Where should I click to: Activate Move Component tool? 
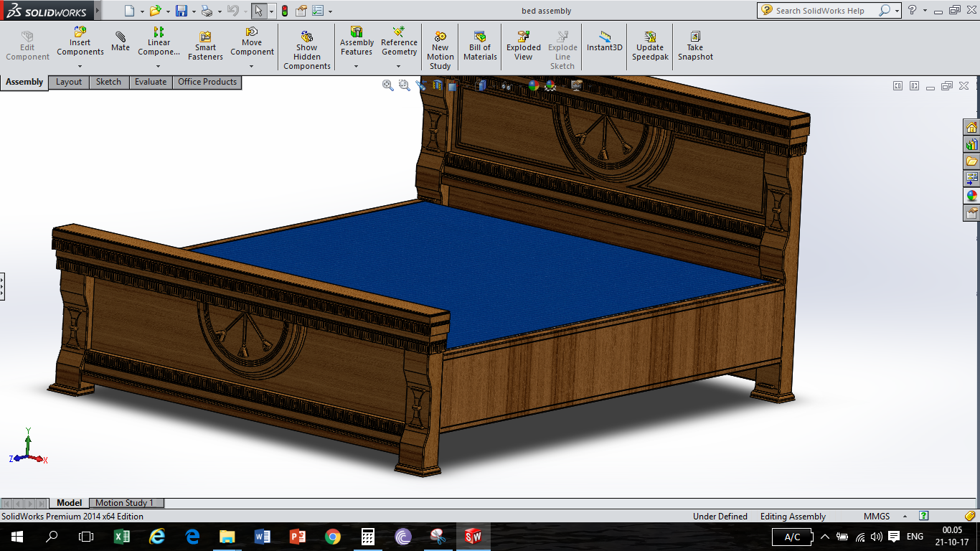pos(252,42)
